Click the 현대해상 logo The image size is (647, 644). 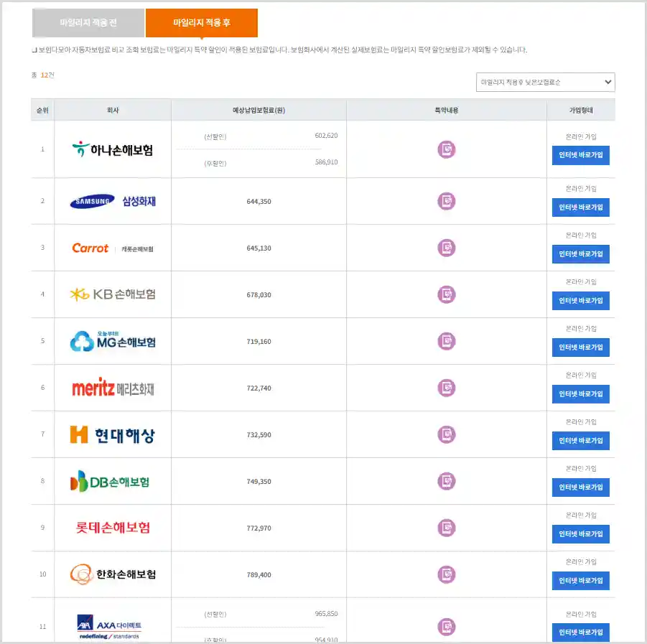tap(113, 435)
